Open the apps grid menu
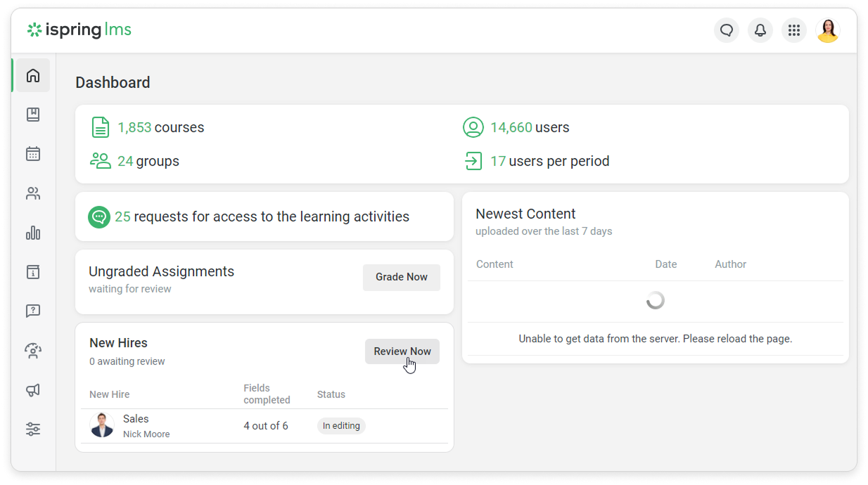Image resolution: width=868 pixels, height=485 pixels. tap(794, 30)
